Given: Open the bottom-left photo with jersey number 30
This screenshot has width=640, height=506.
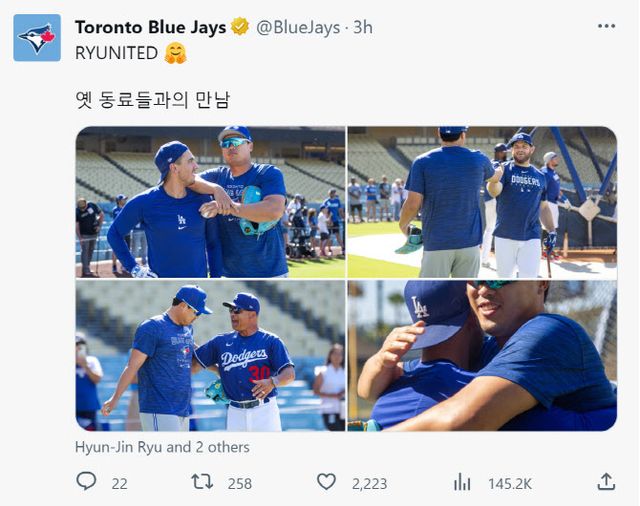Looking at the screenshot, I should pyautogui.click(x=210, y=356).
